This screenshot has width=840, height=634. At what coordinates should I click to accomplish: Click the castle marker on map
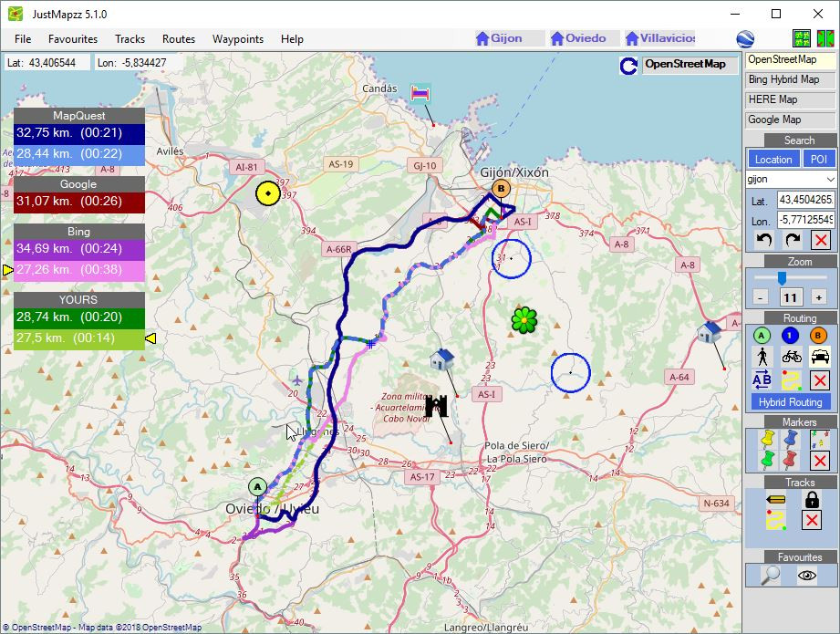click(x=436, y=406)
